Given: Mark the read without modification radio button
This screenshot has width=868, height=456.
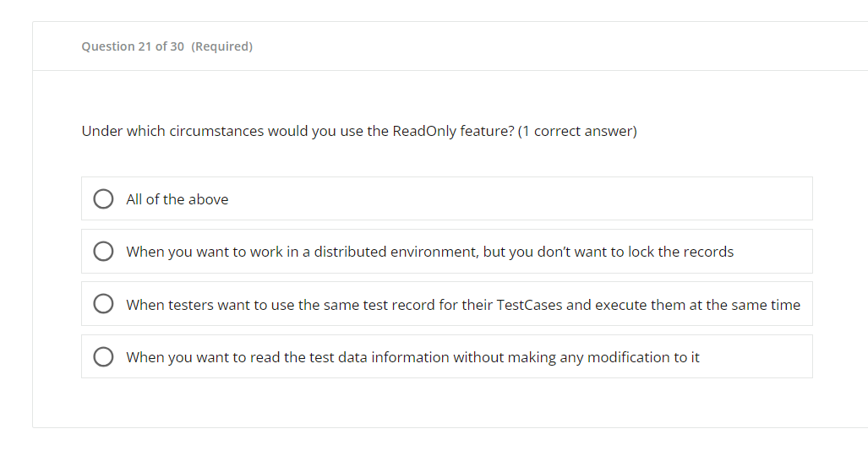Looking at the screenshot, I should point(104,357).
